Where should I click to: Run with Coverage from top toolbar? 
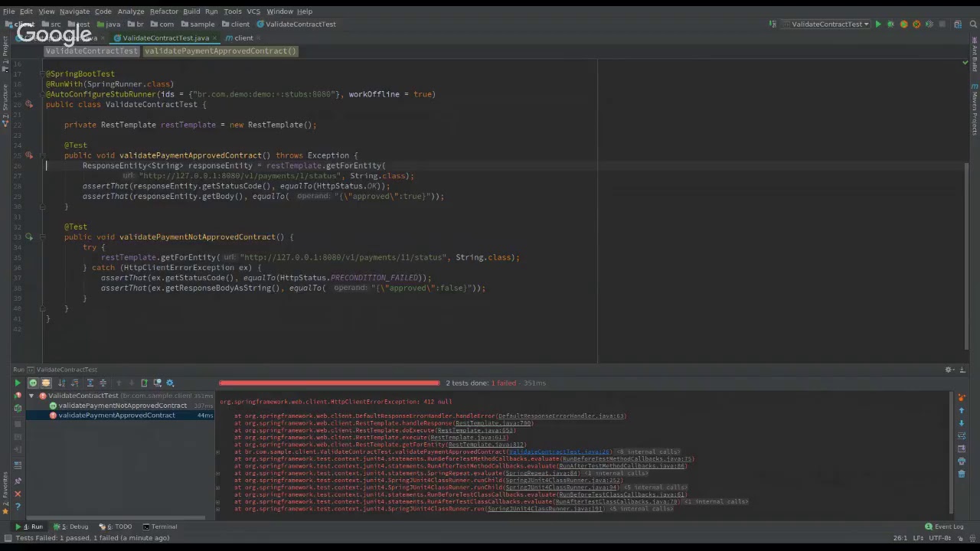coord(903,24)
